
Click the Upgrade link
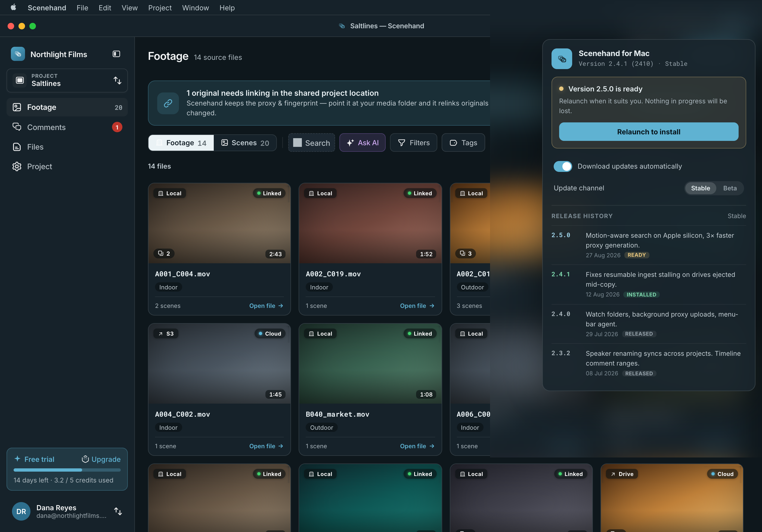(x=101, y=459)
